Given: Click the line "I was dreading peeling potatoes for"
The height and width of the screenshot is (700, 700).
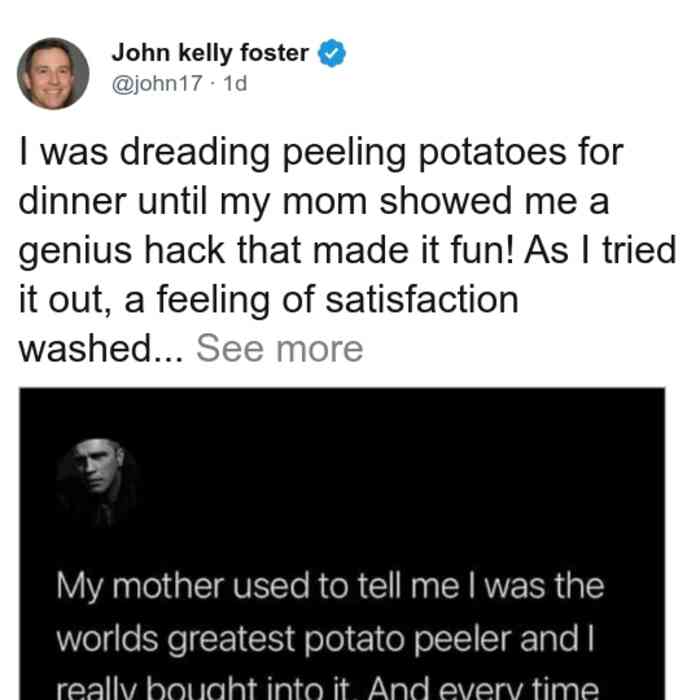Looking at the screenshot, I should [x=321, y=154].
